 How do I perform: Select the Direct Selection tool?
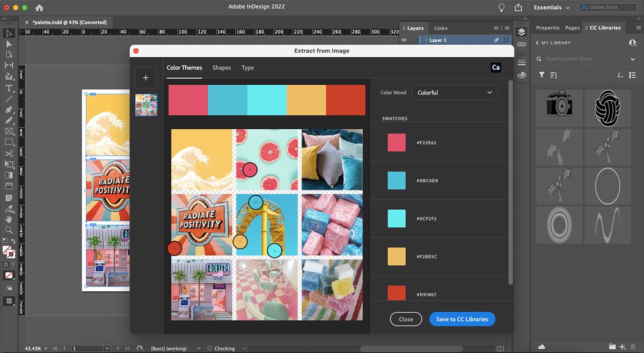9,44
